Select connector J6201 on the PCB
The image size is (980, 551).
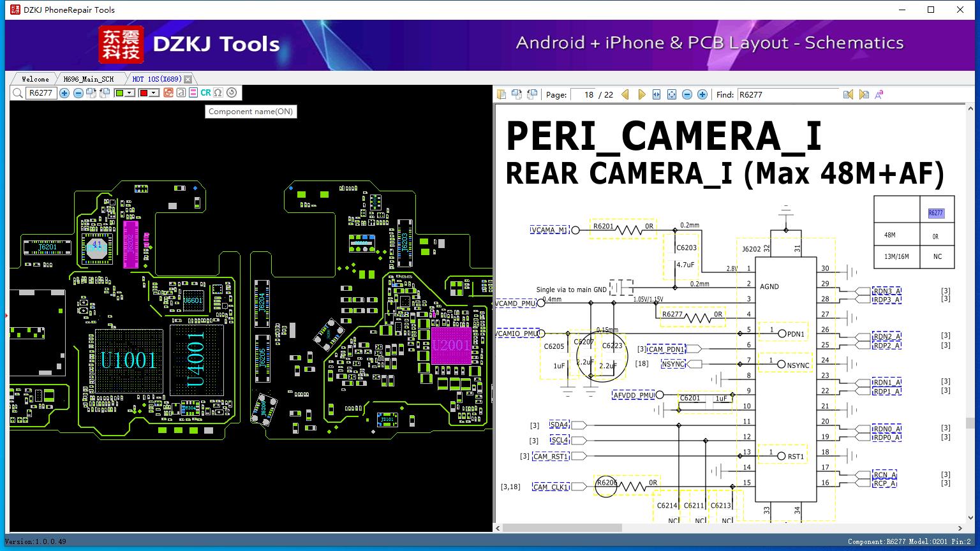[48, 247]
